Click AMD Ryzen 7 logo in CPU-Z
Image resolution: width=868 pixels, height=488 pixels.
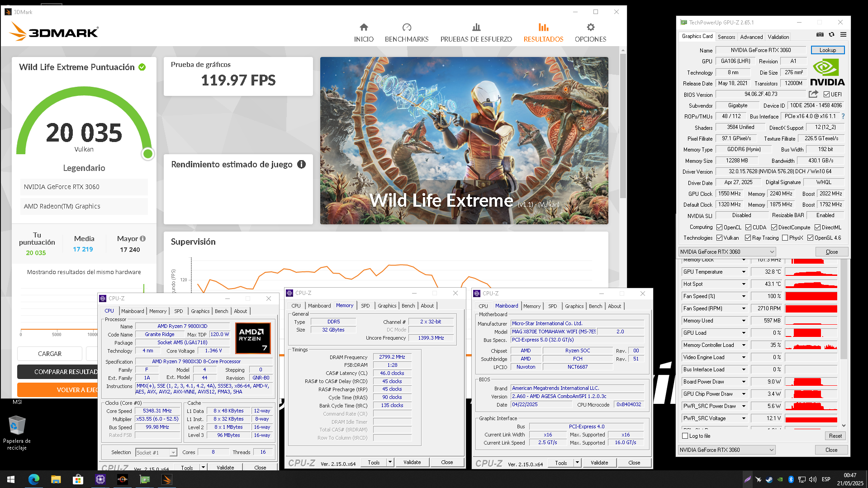point(253,338)
